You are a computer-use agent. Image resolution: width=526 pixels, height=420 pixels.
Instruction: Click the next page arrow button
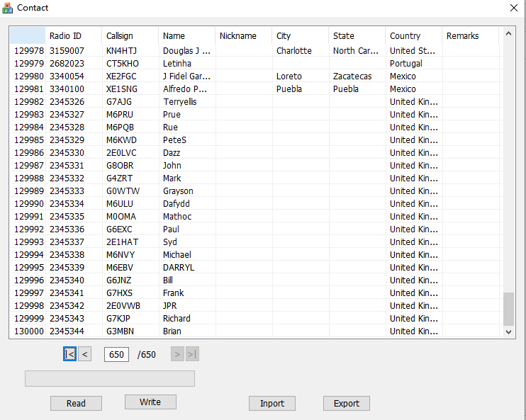177,354
